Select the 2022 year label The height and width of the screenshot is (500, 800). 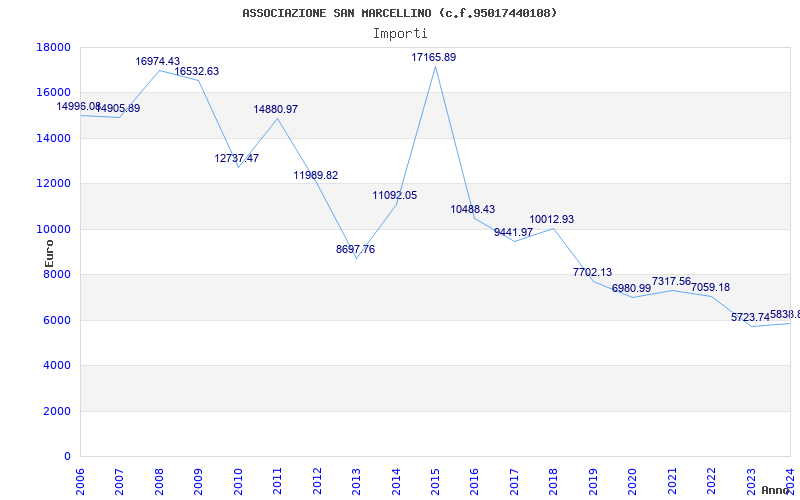tap(712, 481)
